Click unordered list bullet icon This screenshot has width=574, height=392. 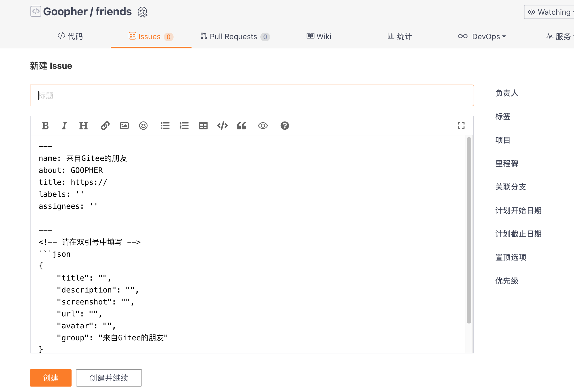coord(165,126)
